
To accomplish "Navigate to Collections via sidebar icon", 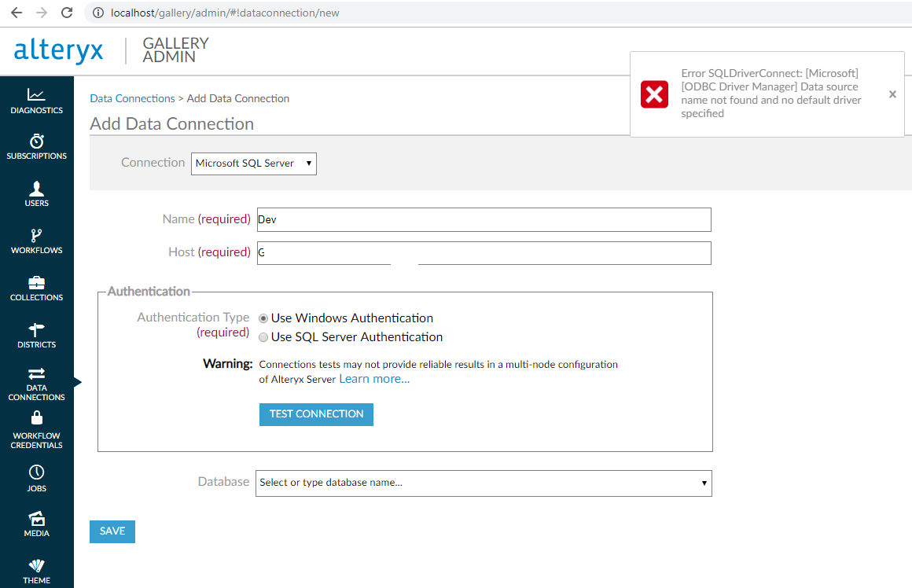I will click(36, 288).
